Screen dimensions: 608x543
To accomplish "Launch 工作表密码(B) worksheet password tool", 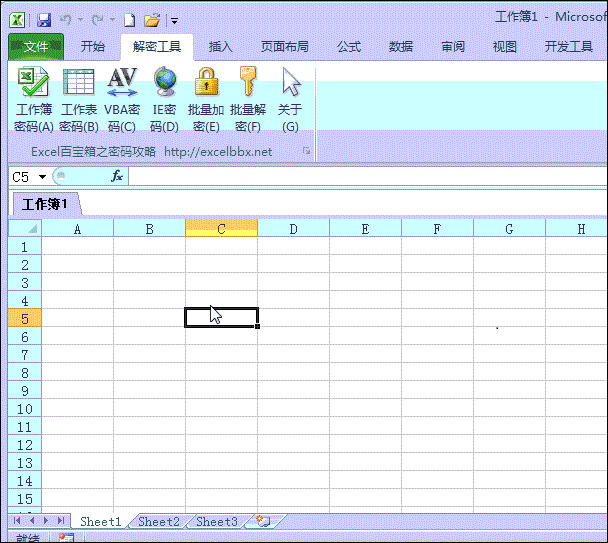I will click(x=79, y=100).
